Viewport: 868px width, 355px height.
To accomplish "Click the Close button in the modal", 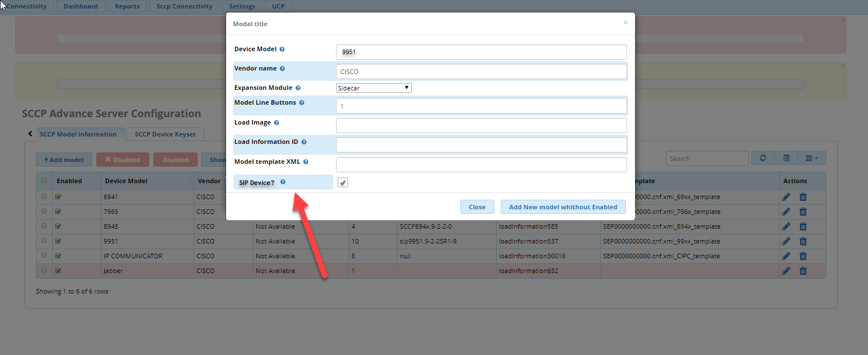I will pyautogui.click(x=477, y=207).
